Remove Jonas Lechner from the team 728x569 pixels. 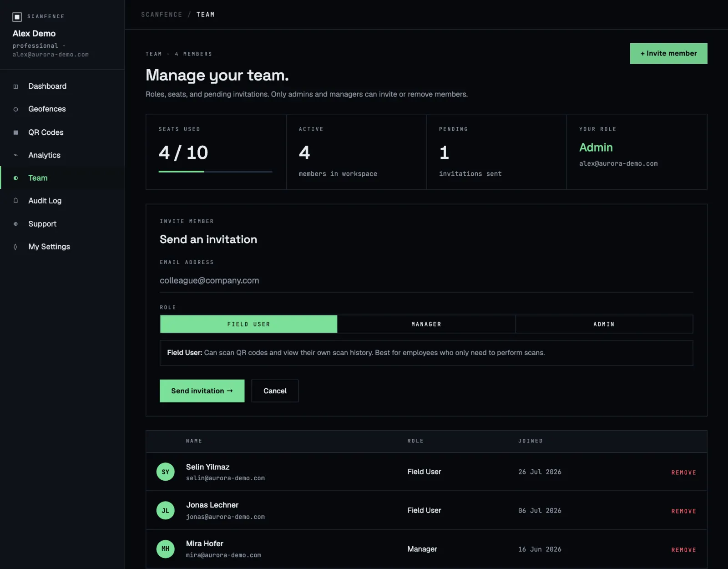click(684, 511)
